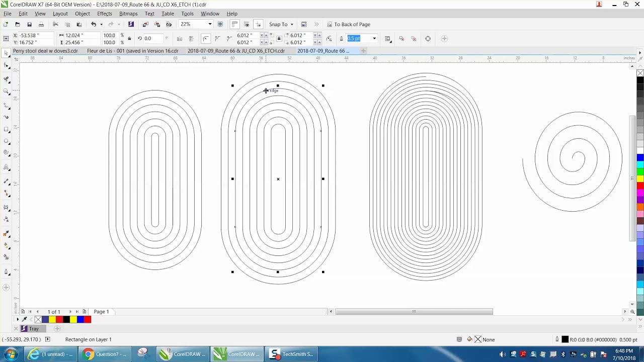The image size is (644, 362).
Task: Select the Interactive Fill tool
Action: (6, 246)
